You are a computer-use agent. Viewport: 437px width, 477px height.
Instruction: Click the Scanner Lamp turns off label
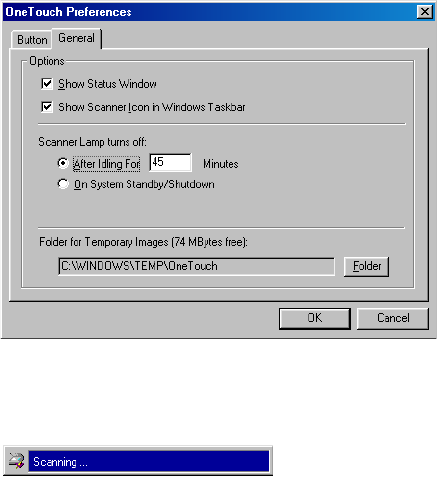click(x=92, y=142)
